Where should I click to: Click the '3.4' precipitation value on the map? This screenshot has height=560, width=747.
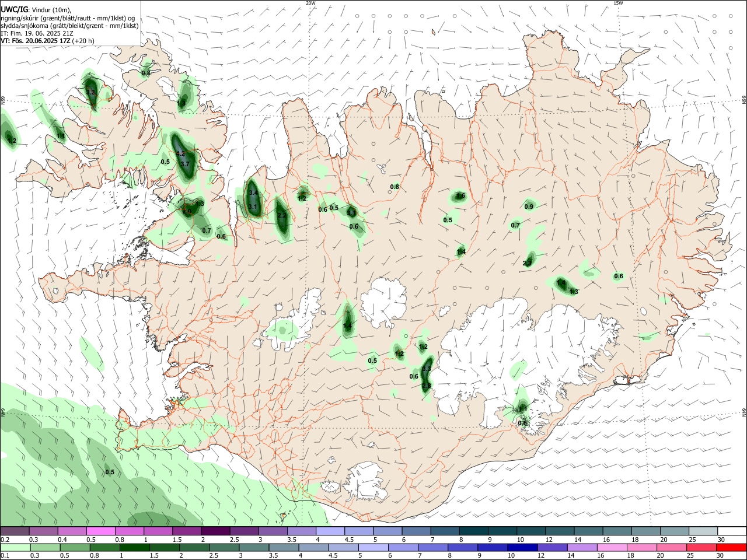pos(253,192)
